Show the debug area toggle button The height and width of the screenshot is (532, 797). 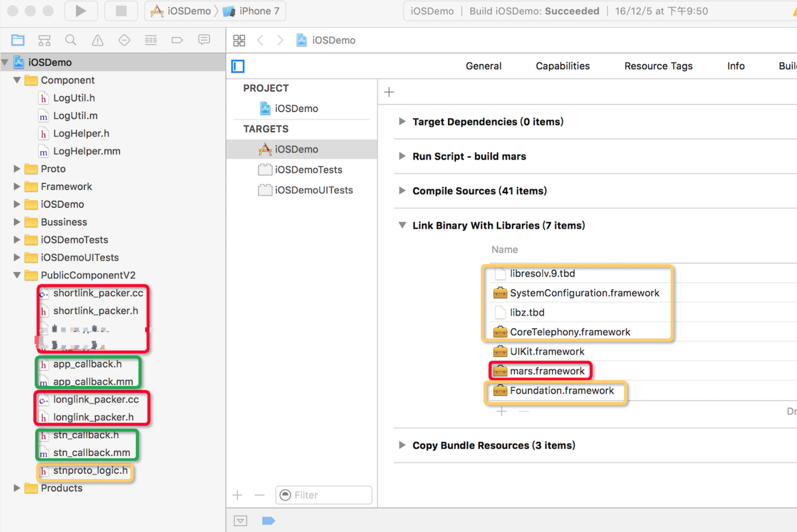(240, 521)
